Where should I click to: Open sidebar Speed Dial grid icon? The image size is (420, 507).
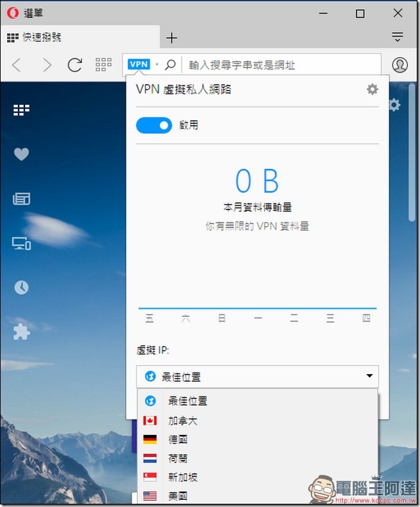21,110
